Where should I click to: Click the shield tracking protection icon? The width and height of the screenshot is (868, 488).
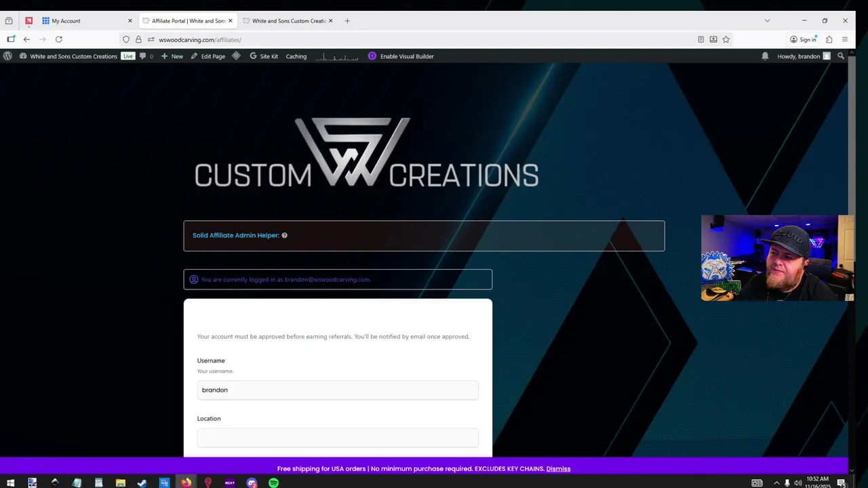click(x=126, y=39)
